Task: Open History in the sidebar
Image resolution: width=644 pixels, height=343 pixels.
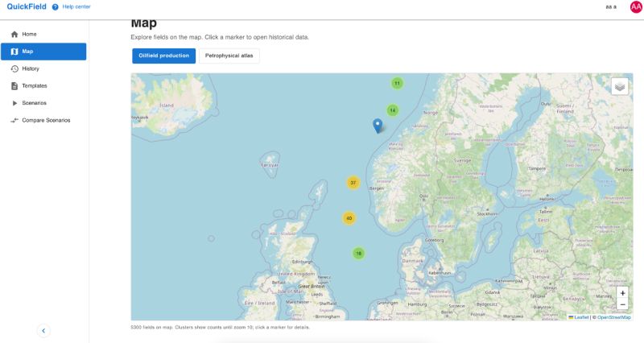Action: tap(43, 68)
